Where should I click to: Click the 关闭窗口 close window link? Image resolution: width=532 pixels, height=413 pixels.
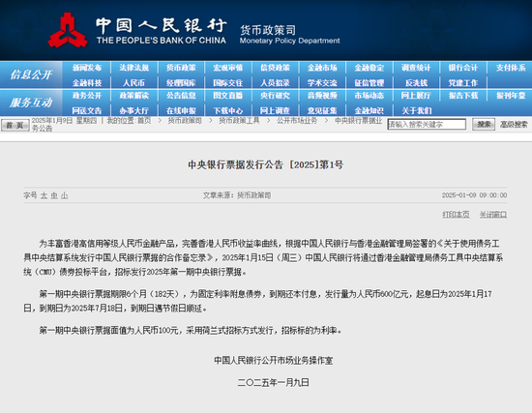tap(493, 215)
